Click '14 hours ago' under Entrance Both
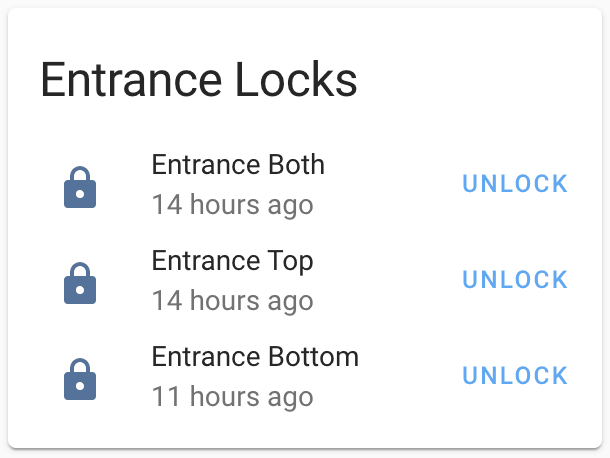The image size is (610, 458). click(232, 205)
